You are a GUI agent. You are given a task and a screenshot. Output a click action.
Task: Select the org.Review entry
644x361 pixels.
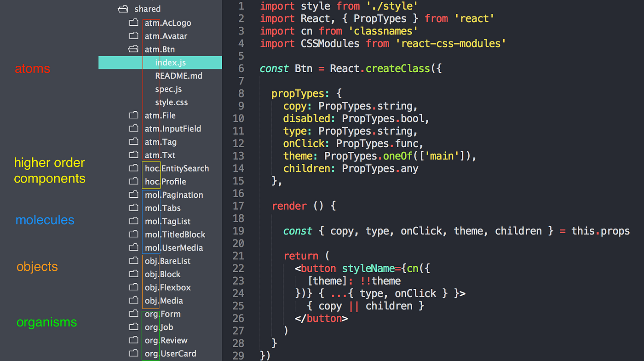tap(166, 340)
